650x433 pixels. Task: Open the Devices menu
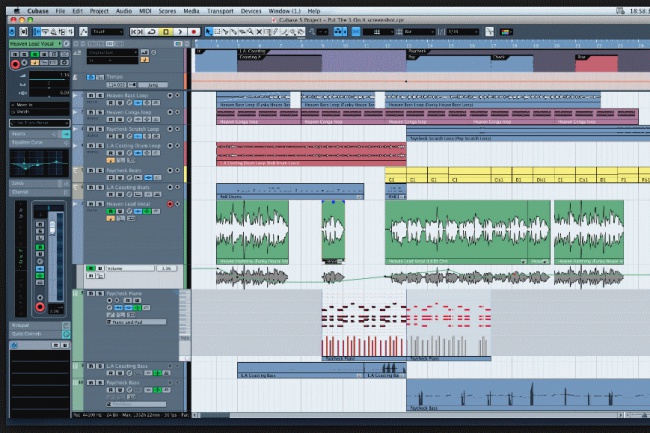tap(251, 11)
